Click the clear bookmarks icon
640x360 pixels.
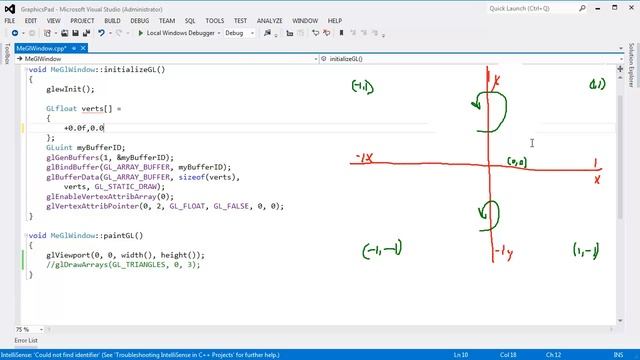point(374,33)
